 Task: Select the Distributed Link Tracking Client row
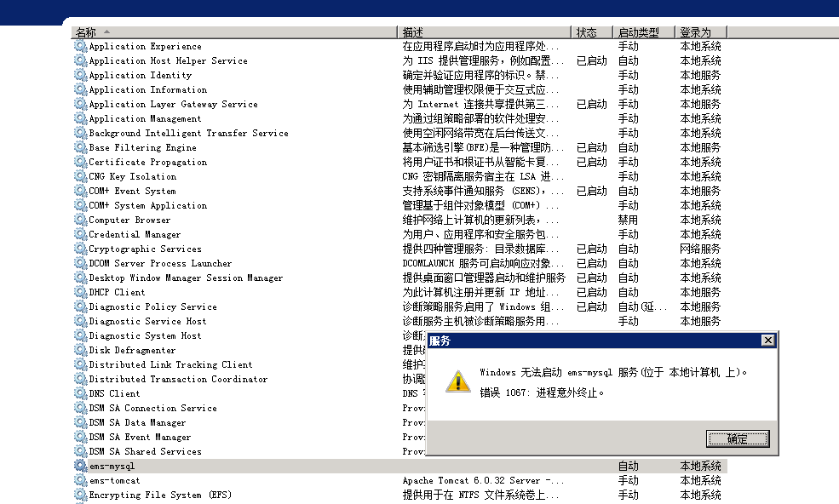click(x=249, y=364)
